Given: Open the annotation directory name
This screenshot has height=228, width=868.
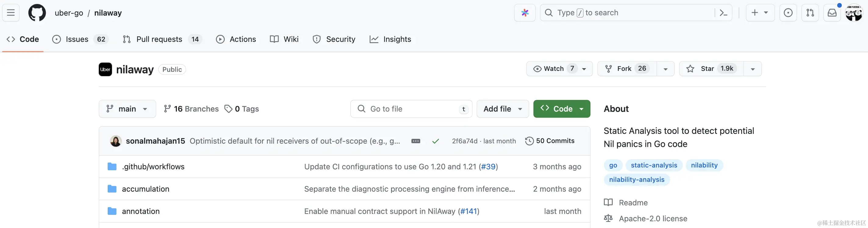Looking at the screenshot, I should coord(141,211).
